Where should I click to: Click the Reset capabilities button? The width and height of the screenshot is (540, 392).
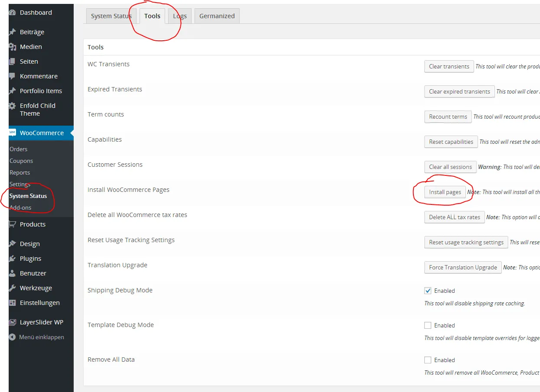click(451, 142)
